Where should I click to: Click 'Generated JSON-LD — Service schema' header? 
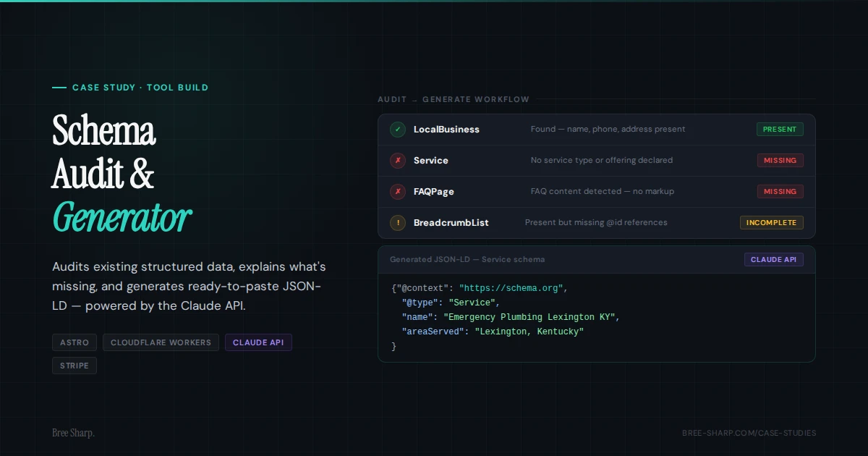click(467, 260)
